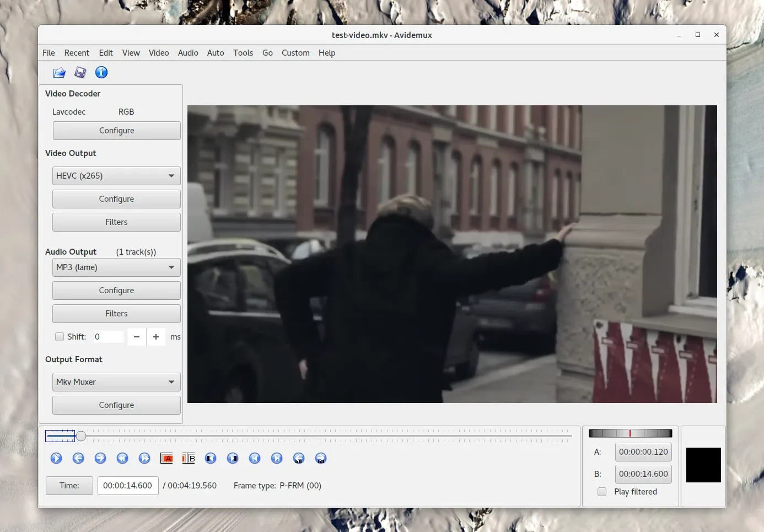764x532 pixels.
Task: Step forward one frame
Action: click(100, 458)
